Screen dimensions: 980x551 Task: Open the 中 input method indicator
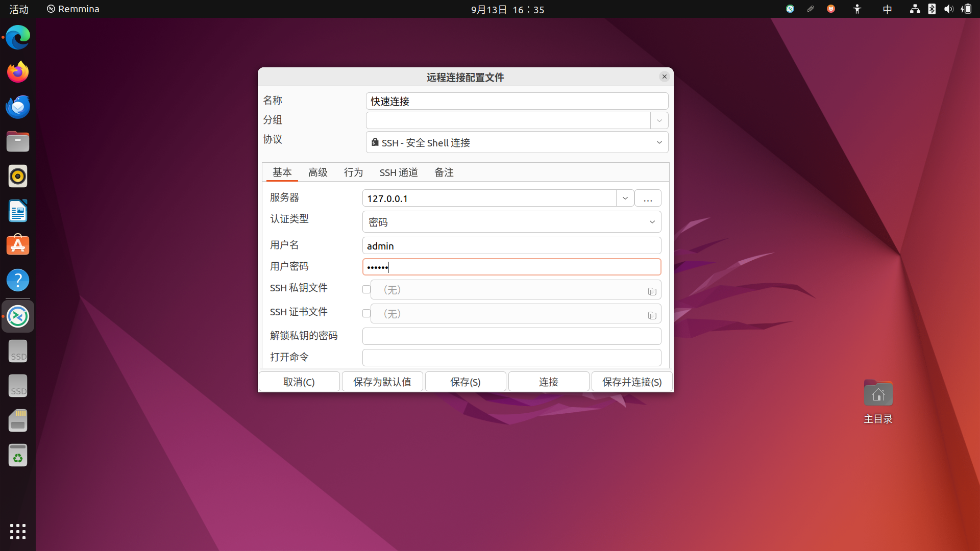click(887, 9)
